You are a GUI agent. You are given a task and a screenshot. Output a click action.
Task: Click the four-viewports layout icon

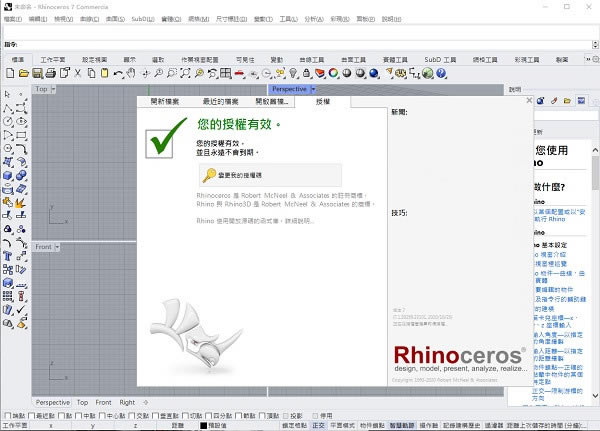tap(226, 73)
